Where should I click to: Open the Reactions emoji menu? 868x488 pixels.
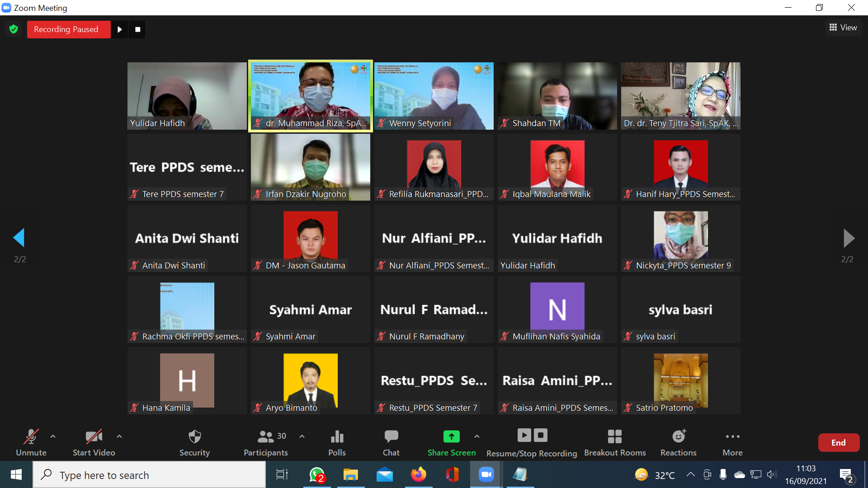678,442
